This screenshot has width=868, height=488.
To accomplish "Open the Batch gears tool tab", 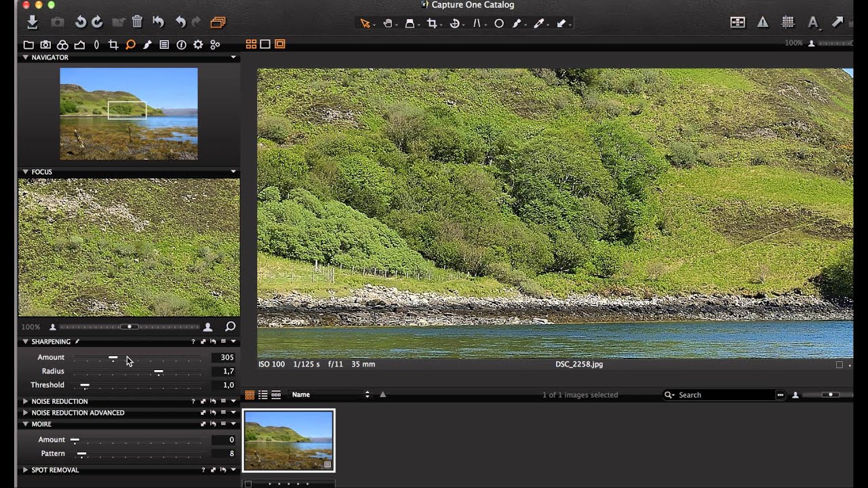I will click(x=215, y=45).
